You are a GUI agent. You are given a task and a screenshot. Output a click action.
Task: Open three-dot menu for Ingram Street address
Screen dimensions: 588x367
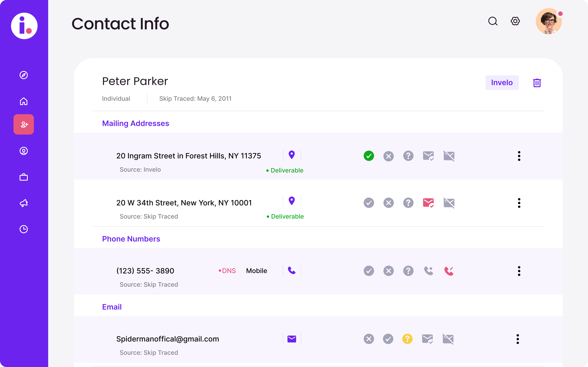(519, 156)
